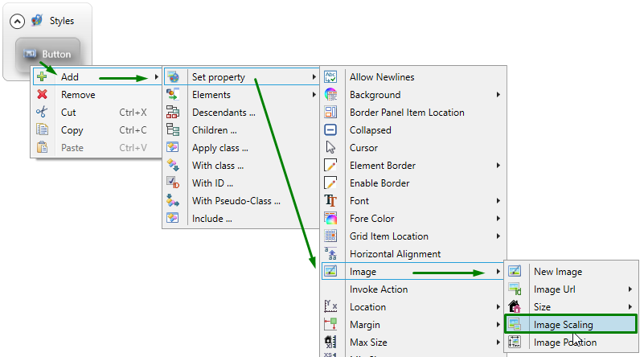
Task: Select Image Scaling menu entry
Action: (563, 325)
